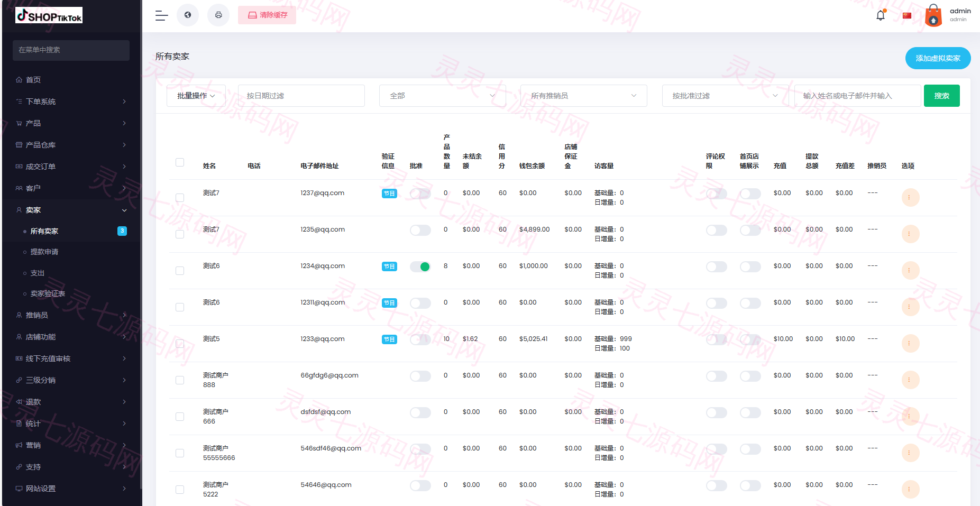980x506 pixels.
Task: Toggle comment permission for 1237@qq.com seller
Action: (717, 194)
